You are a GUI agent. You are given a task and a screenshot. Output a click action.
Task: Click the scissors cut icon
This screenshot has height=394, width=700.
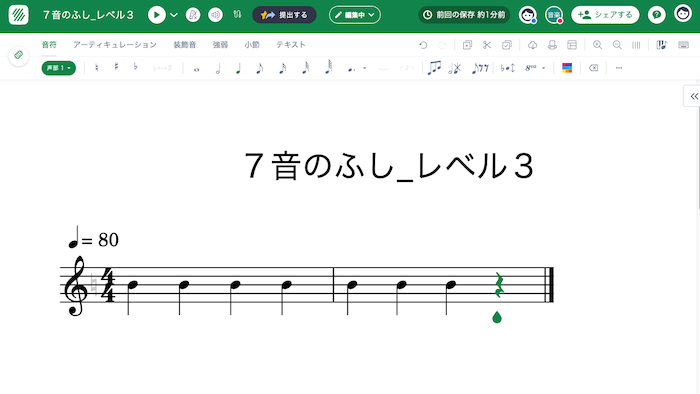487,45
